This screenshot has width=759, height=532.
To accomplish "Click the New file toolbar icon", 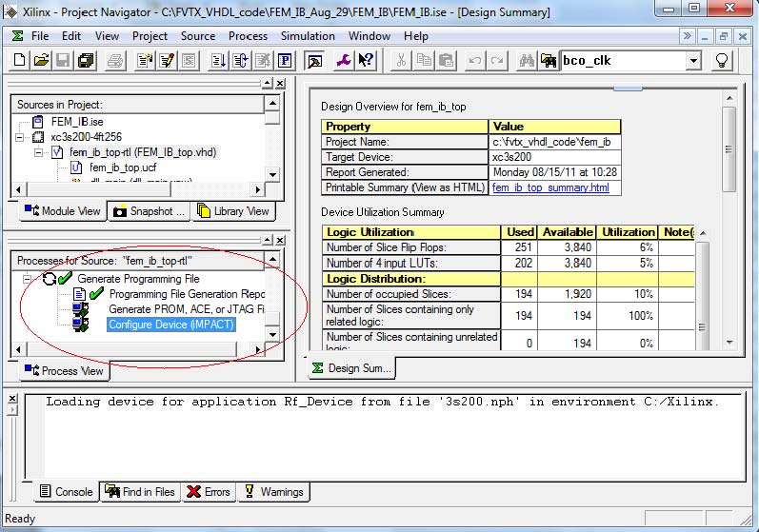I will (x=20, y=61).
